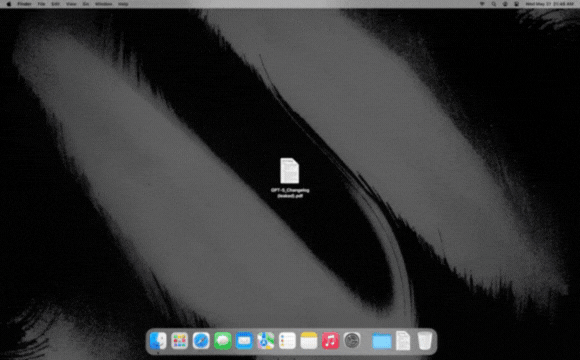Open the Notes app in the Dock
The height and width of the screenshot is (360, 580).
pos(308,340)
